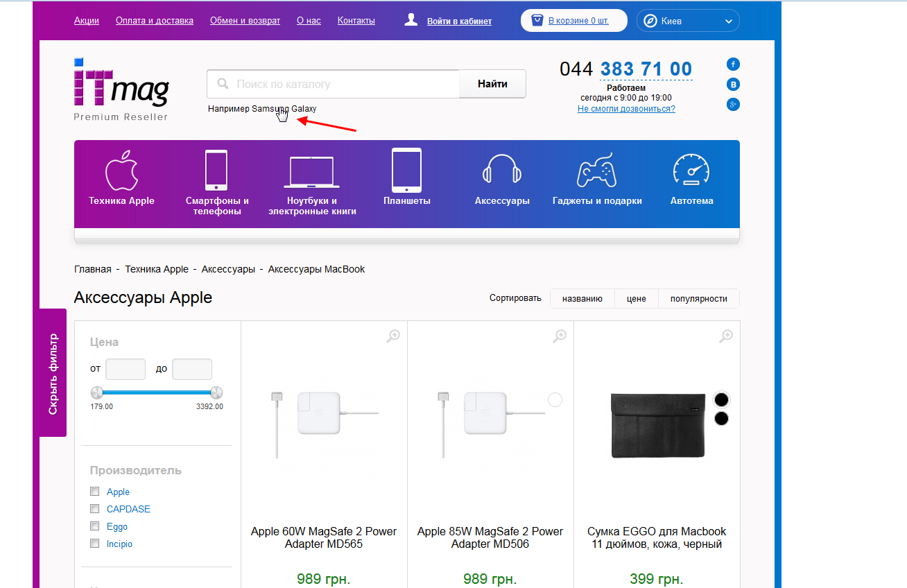The height and width of the screenshot is (588, 907).
Task: Go to the Контакты page
Action: coord(356,21)
